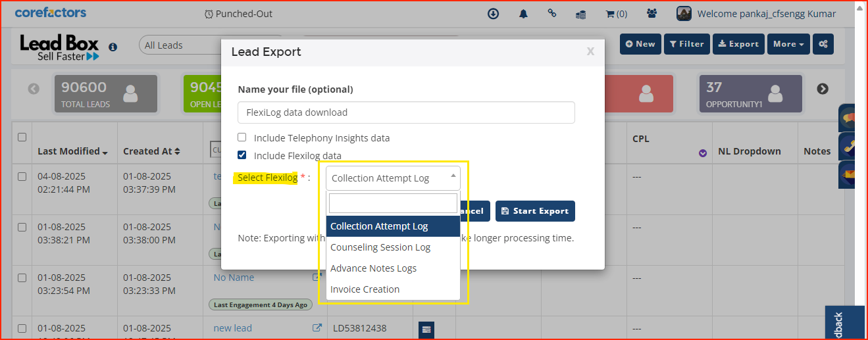
Task: Click the card icon beside LD53812438
Action: tap(426, 329)
